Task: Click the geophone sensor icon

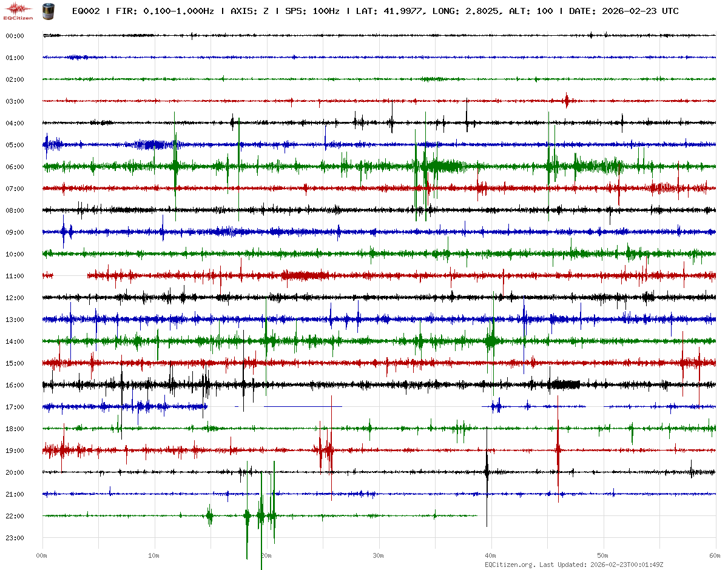Action: click(x=47, y=11)
